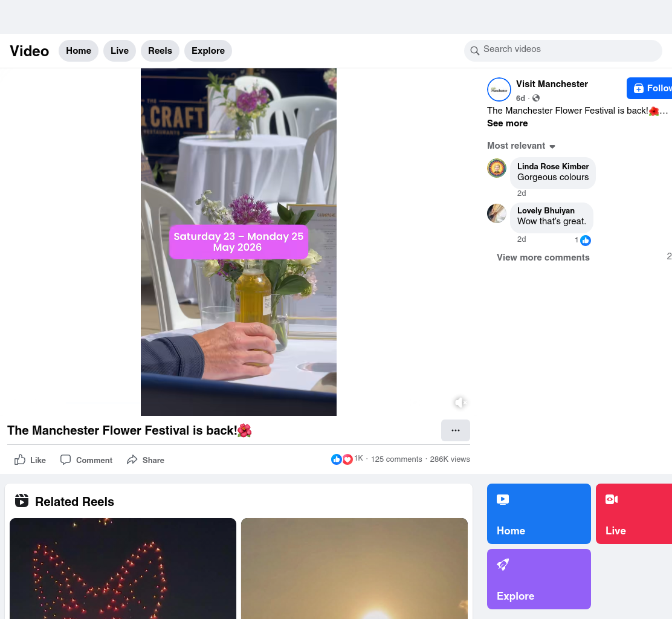Open Visit Manchester profile picture
Image resolution: width=672 pixels, height=619 pixels.
click(x=499, y=89)
